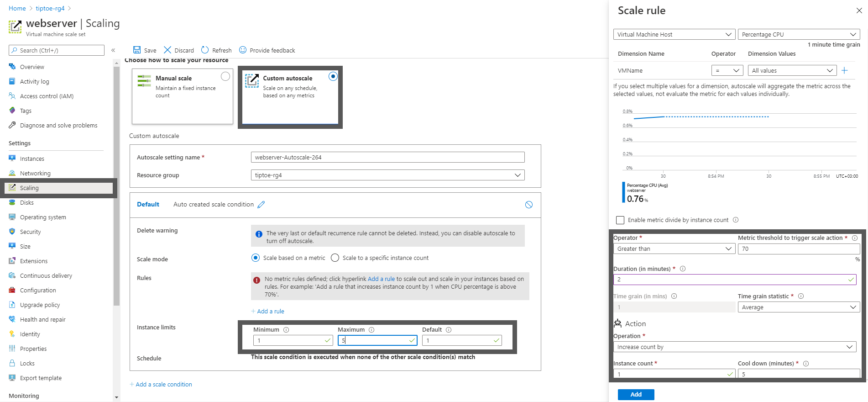The height and width of the screenshot is (402, 868).
Task: Select the Manual scale radio button
Action: 225,76
